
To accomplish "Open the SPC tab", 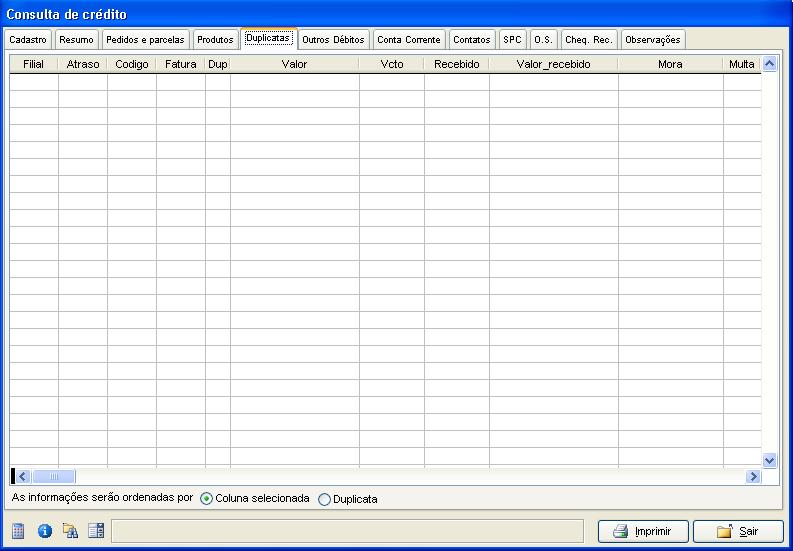I will point(512,39).
